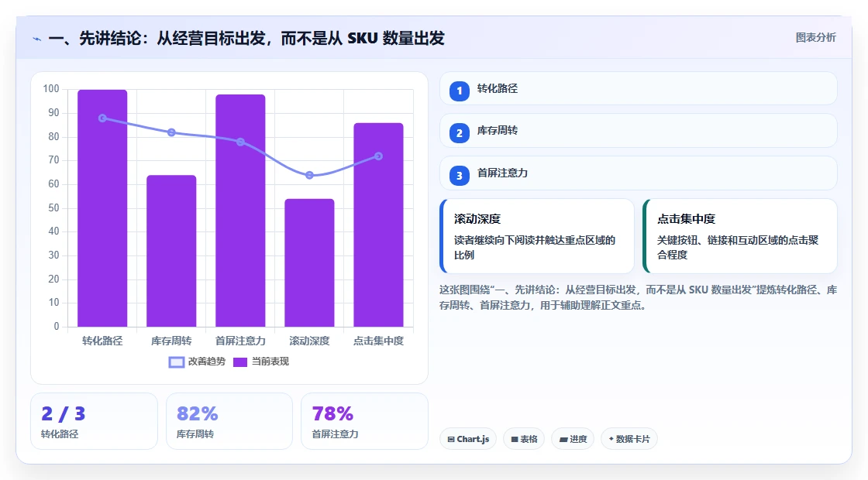Click the 50 y-axis value
Viewport: 868px width, 480px height.
(x=53, y=207)
